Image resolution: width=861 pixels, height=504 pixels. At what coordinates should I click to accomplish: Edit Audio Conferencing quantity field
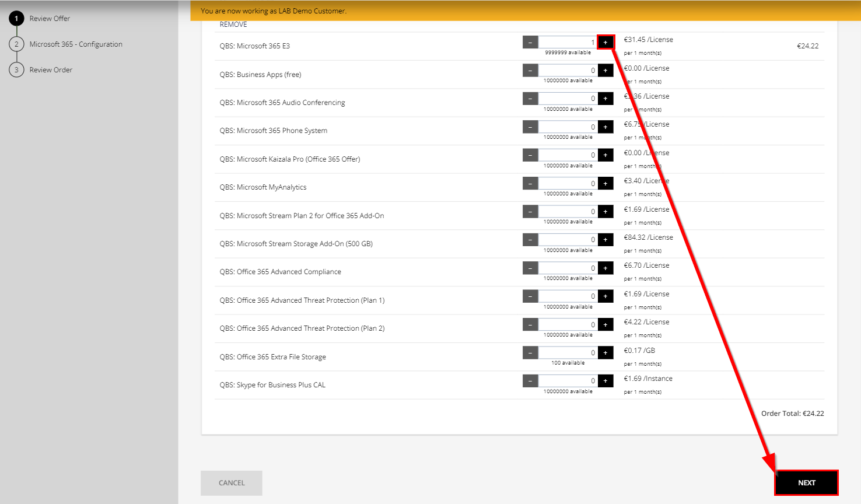click(568, 99)
